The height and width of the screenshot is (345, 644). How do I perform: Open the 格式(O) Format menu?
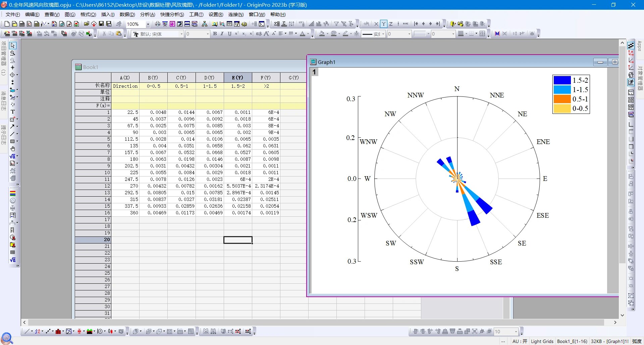[x=88, y=14]
